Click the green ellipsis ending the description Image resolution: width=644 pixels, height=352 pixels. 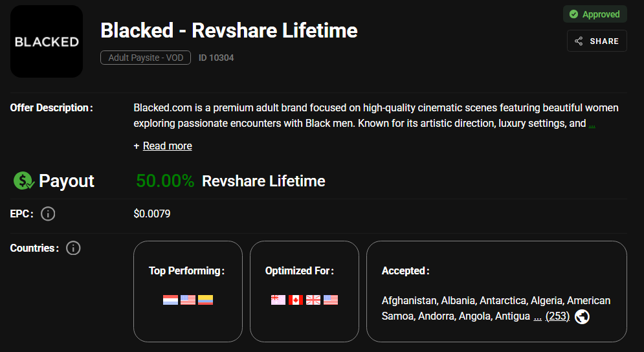click(592, 124)
